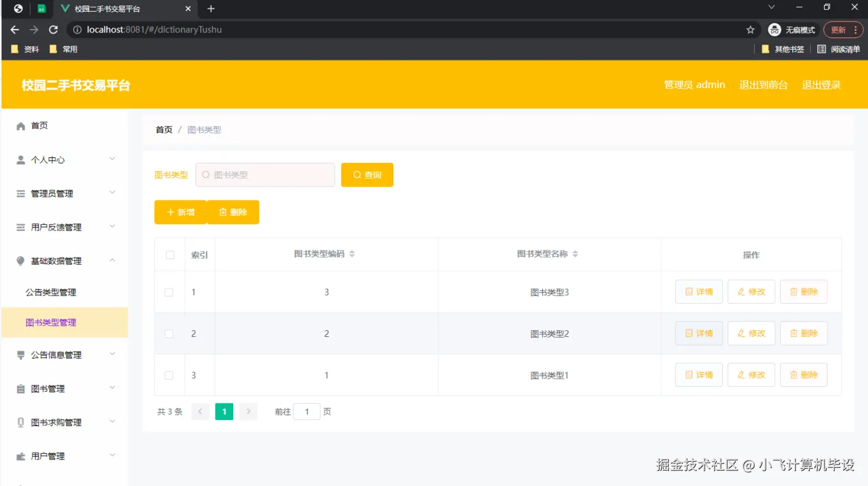This screenshot has width=868, height=486.
Task: Bookmark this page with the star icon
Action: (750, 30)
